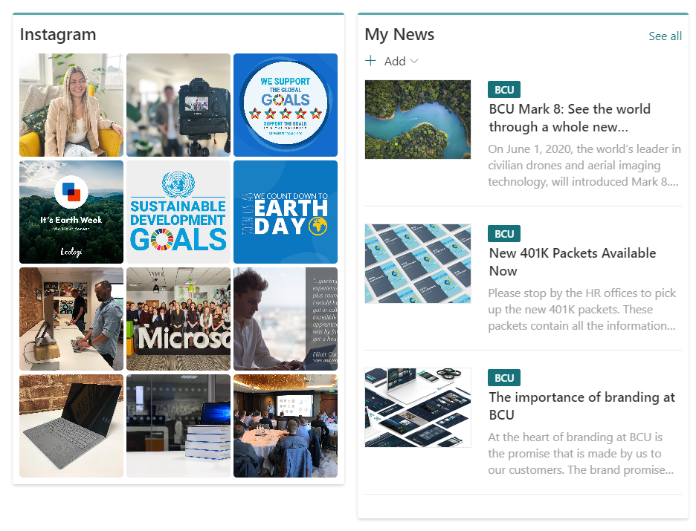Image resolution: width=696 pixels, height=531 pixels.
Task: Open the Earth Day countdown Instagram post
Action: pyautogui.click(x=285, y=212)
